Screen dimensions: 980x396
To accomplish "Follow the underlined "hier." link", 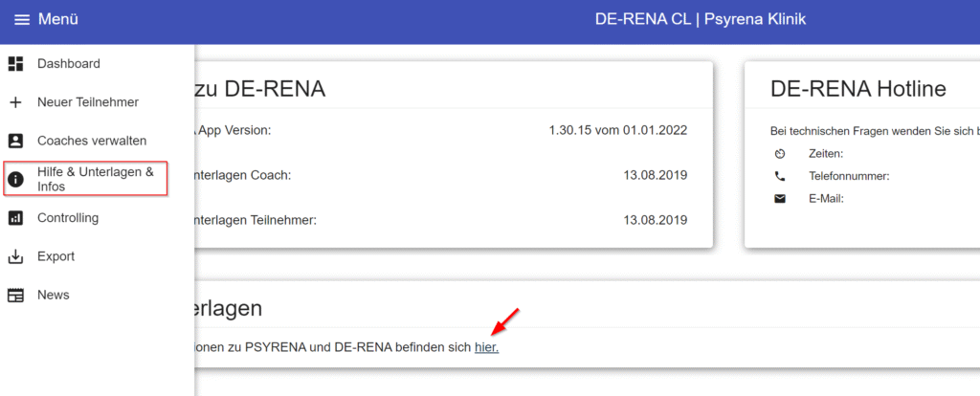I will pyautogui.click(x=486, y=347).
